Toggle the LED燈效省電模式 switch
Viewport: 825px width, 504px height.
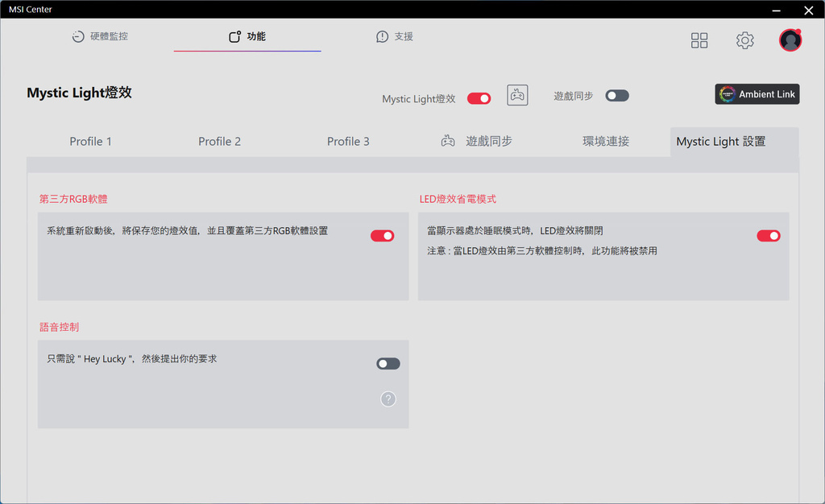768,235
